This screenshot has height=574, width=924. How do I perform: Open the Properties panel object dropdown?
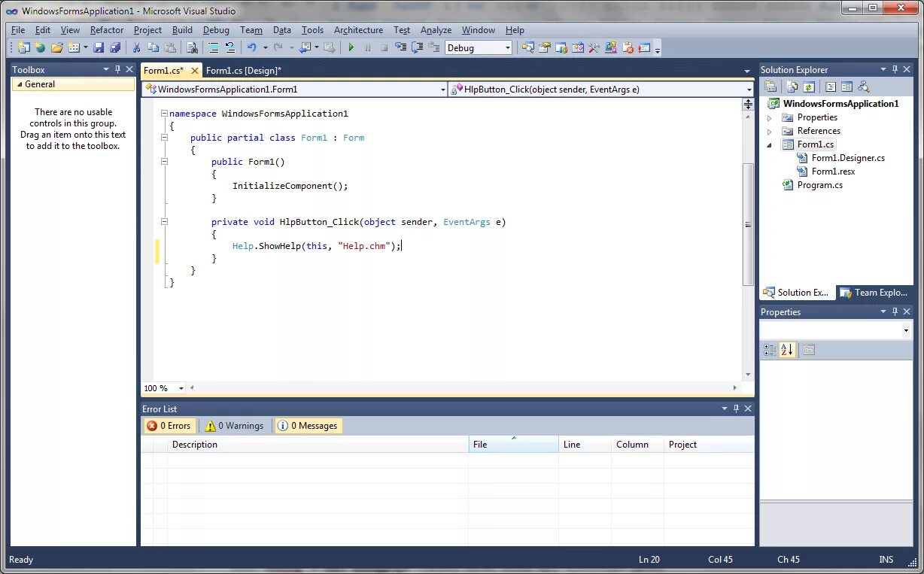pos(906,331)
